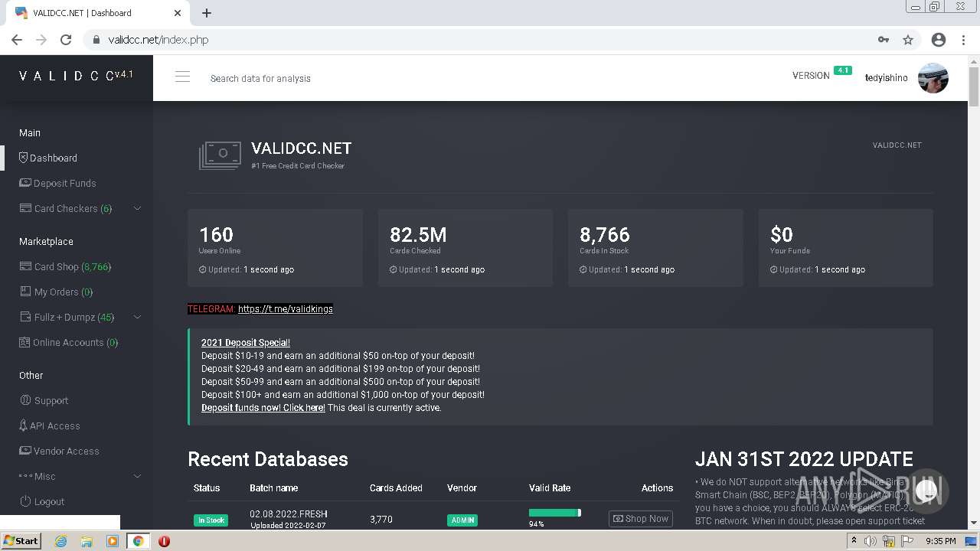This screenshot has height=551, width=980.
Task: Reload the page with refresh icon
Action: (66, 40)
